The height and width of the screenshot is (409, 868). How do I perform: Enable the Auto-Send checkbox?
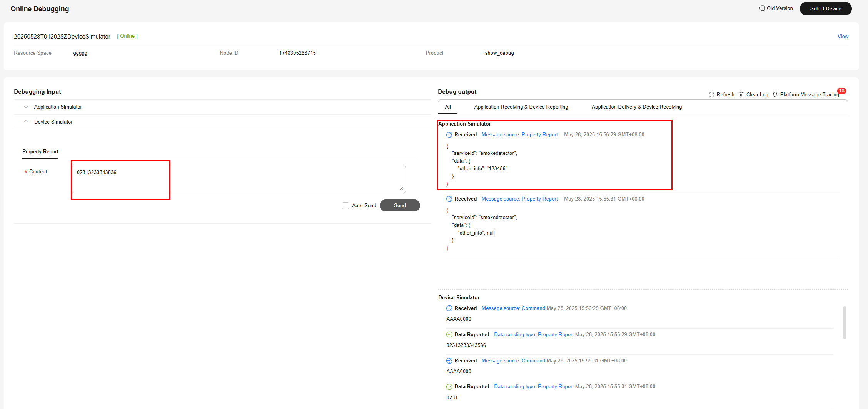(x=346, y=206)
